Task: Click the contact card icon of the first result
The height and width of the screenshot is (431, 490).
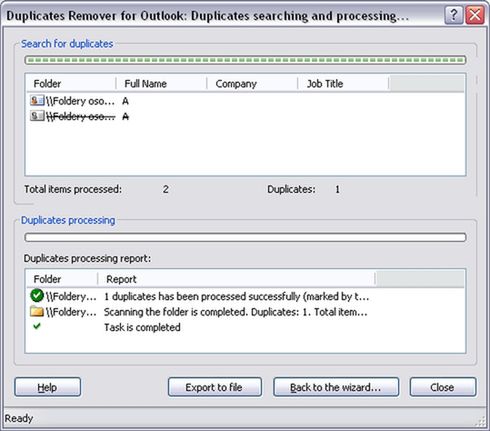Action: click(x=37, y=101)
